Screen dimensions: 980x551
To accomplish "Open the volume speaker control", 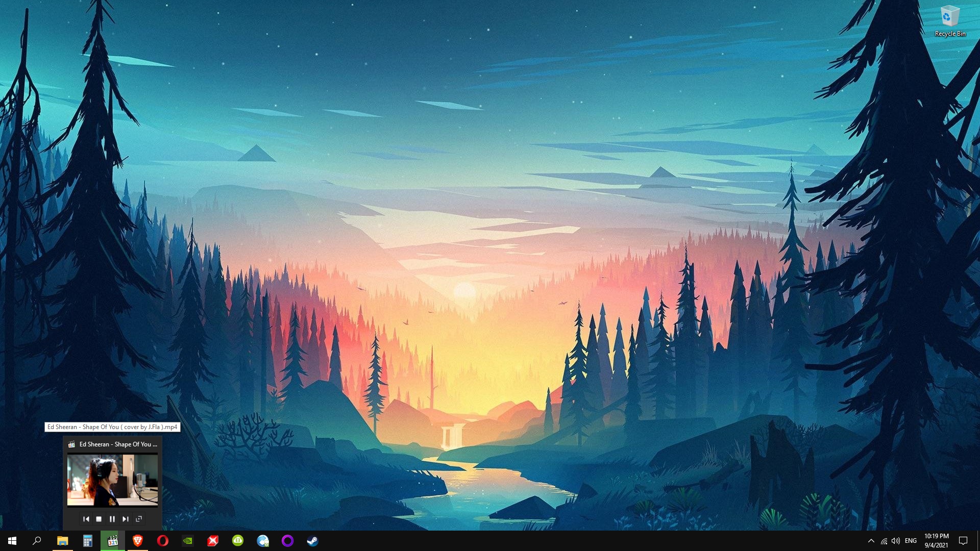I will click(x=896, y=541).
